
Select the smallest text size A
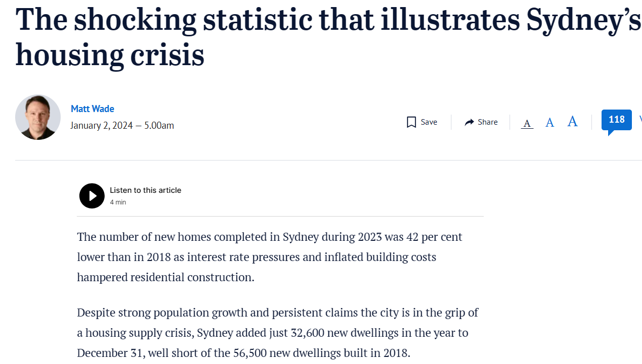tap(527, 123)
